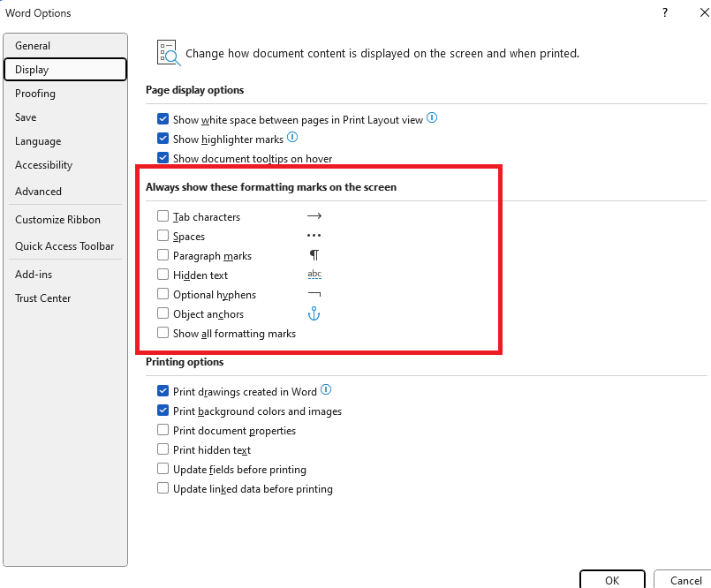Viewport: 711px width, 588px height.
Task: Open the Save options category
Action: tap(65, 117)
